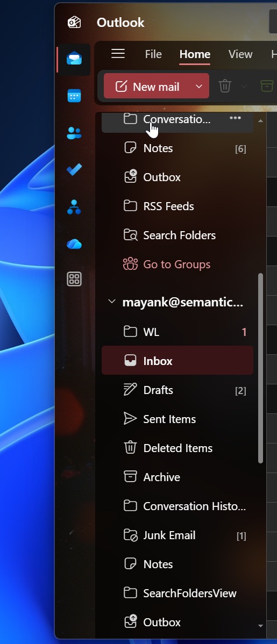Collapse the mayank@semantic account chevron

click(111, 302)
